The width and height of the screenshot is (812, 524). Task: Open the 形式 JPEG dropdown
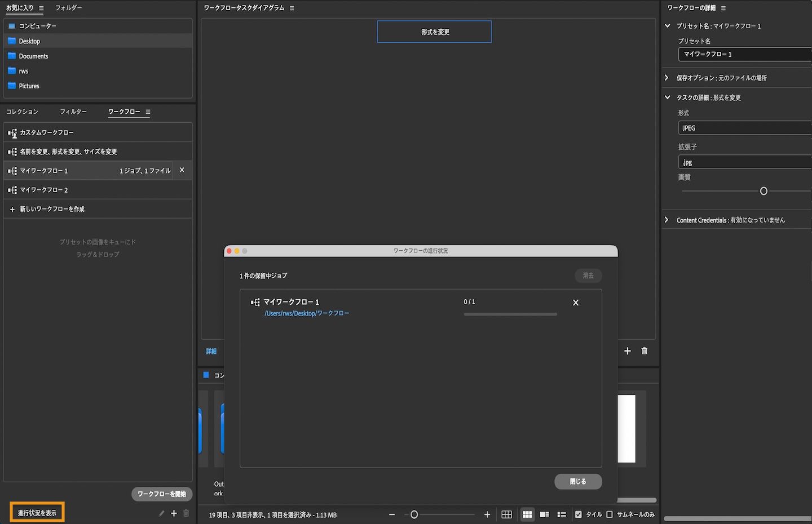[x=744, y=128]
